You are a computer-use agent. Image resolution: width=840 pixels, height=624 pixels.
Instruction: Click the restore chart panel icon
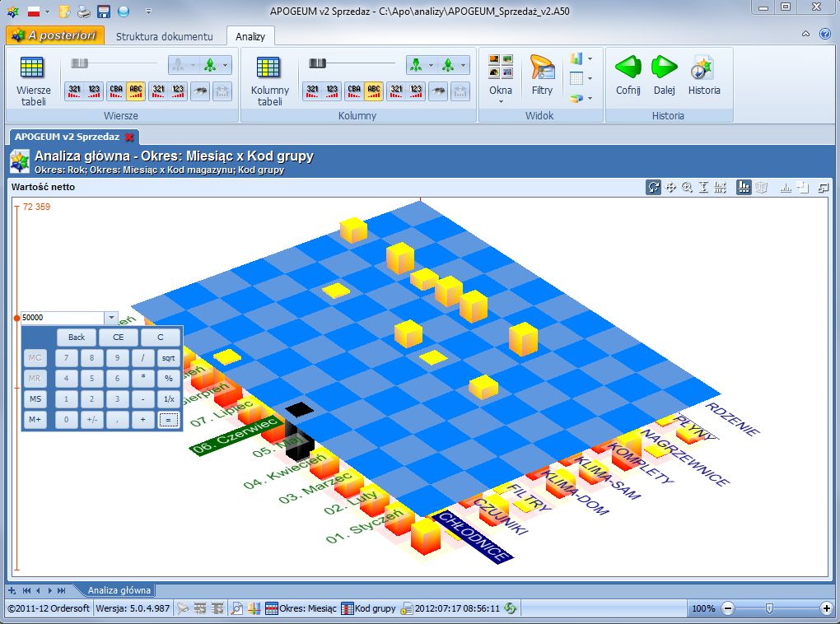click(x=824, y=188)
